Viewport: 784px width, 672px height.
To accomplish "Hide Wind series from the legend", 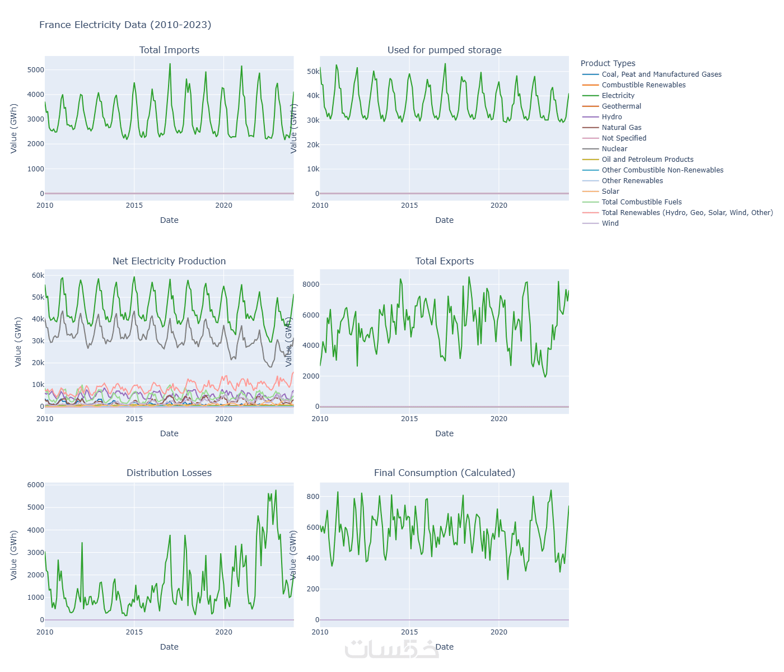I will tap(610, 223).
